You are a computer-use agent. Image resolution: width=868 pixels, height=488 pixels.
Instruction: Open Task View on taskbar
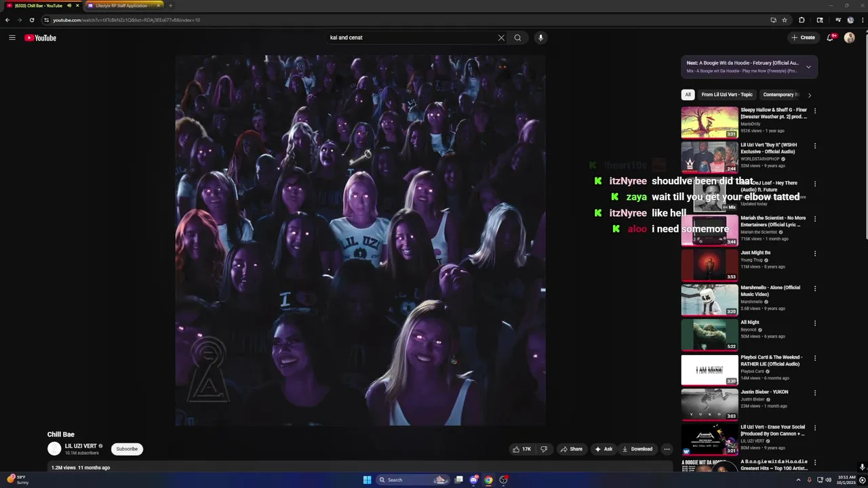[459, 480]
